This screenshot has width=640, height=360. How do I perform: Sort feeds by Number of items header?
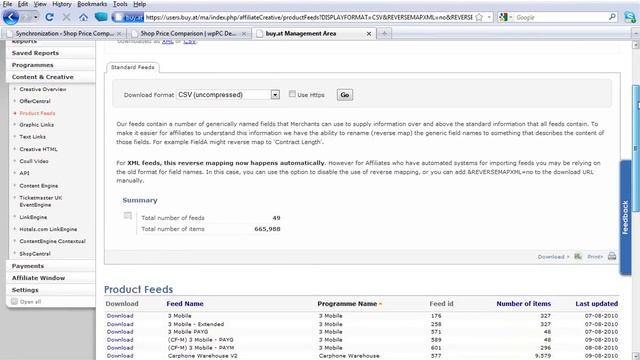(524, 304)
